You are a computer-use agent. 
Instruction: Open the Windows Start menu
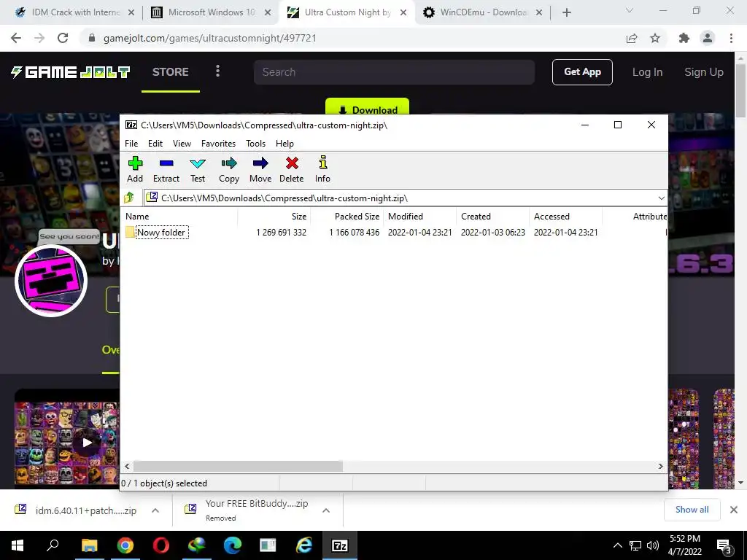pos(18,545)
